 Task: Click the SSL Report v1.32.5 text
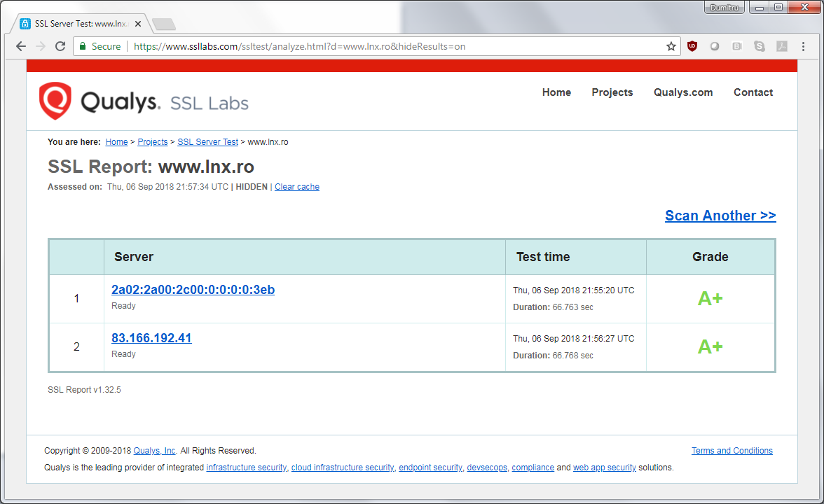pos(84,389)
